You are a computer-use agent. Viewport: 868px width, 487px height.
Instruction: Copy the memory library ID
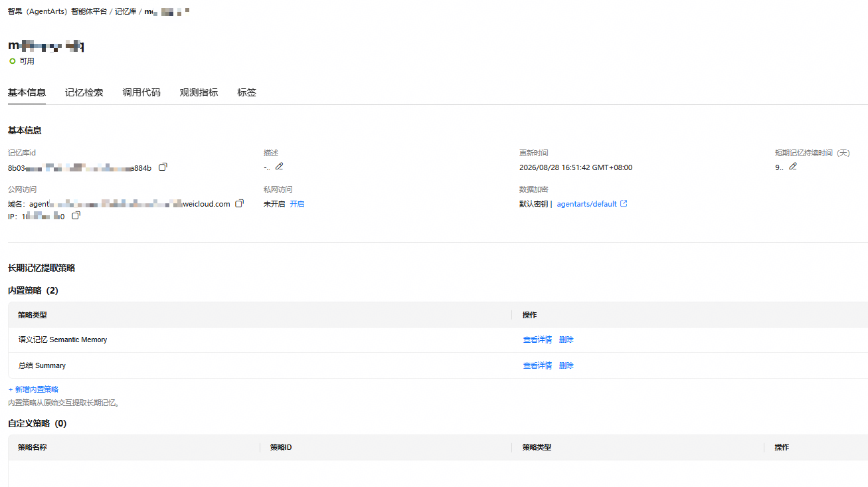(x=163, y=167)
